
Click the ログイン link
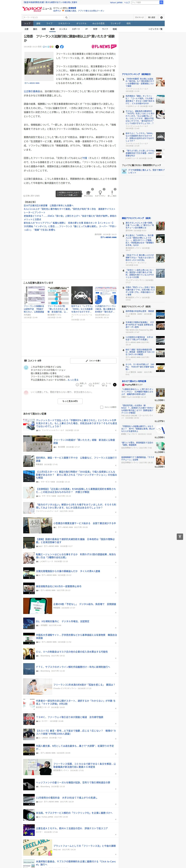click(x=57, y=11)
